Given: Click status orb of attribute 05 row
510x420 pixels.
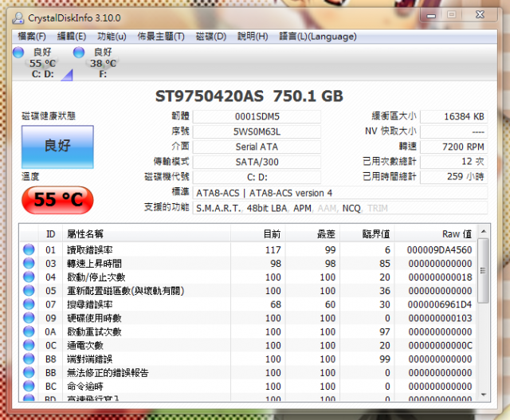Looking at the screenshot, I should [29, 291].
